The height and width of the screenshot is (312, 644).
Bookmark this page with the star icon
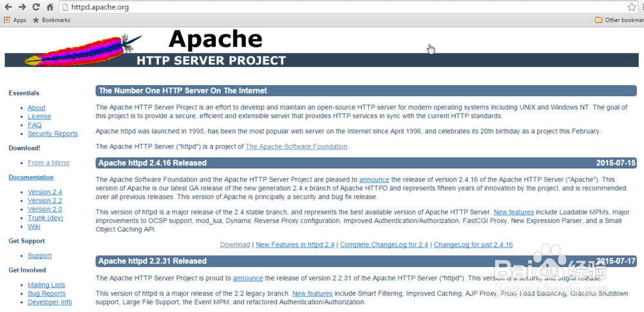[632, 7]
